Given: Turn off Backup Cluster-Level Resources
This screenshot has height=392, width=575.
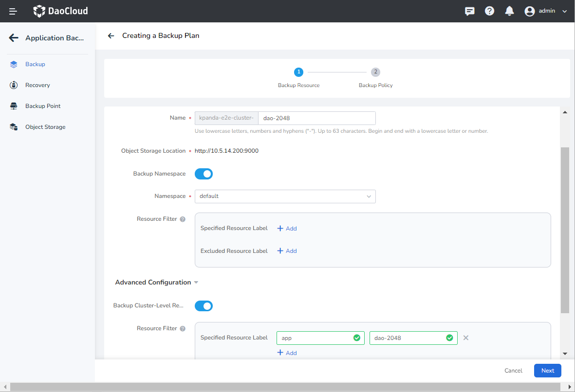Looking at the screenshot, I should coord(204,306).
